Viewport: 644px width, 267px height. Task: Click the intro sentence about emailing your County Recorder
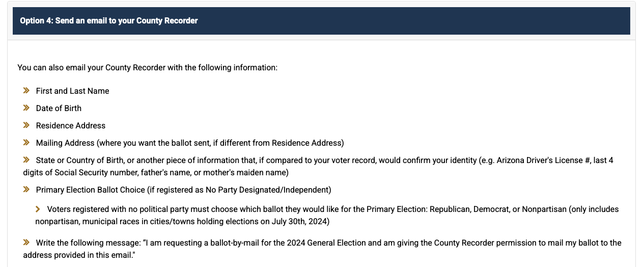coord(148,67)
